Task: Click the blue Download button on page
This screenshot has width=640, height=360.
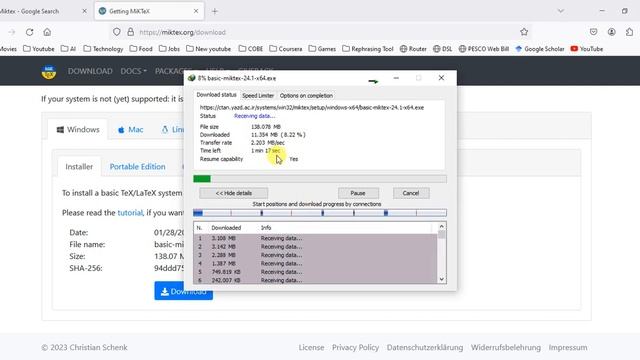Action: 183,291
